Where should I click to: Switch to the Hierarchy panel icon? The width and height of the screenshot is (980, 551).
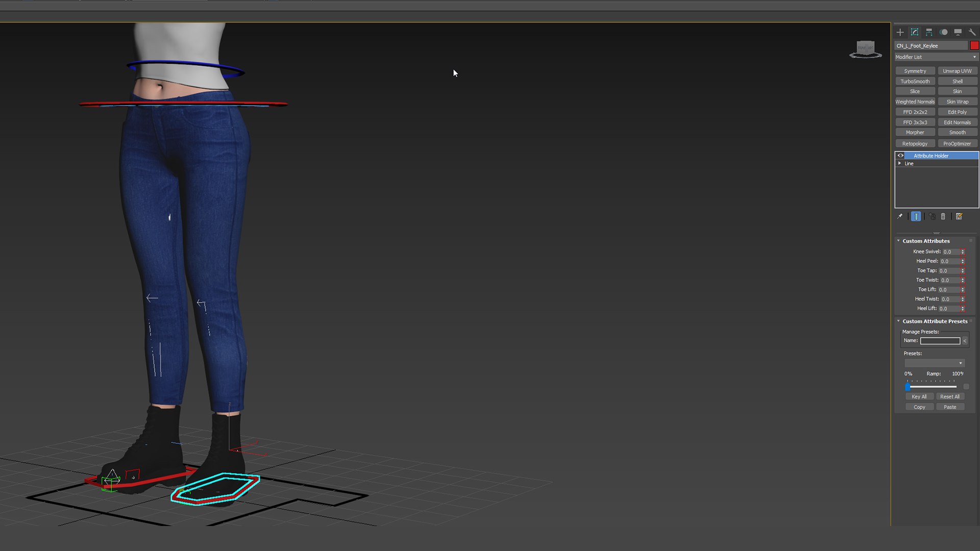[929, 32]
